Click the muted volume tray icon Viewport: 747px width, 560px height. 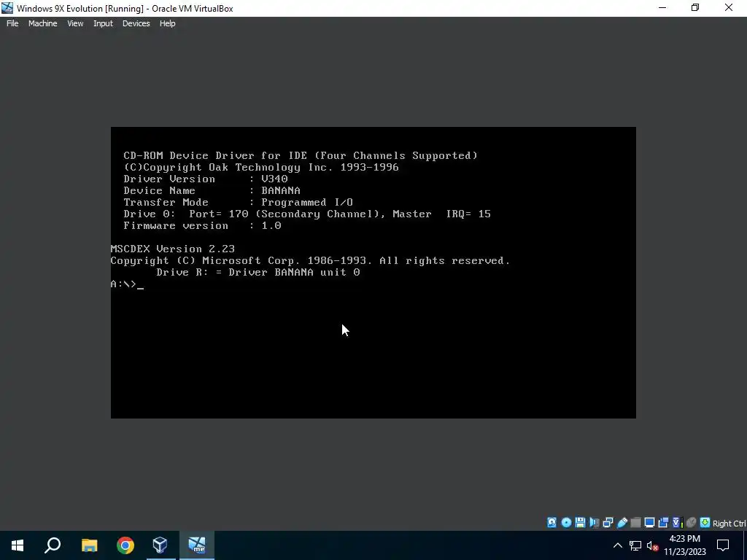(652, 545)
